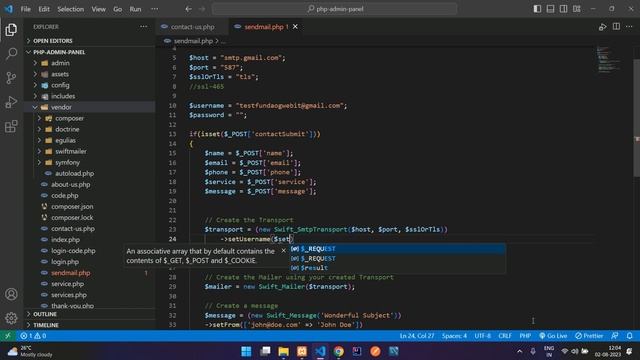Click the remote window indicator in status bar
This screenshot has height=360, width=640.
pyautogui.click(x=7, y=336)
